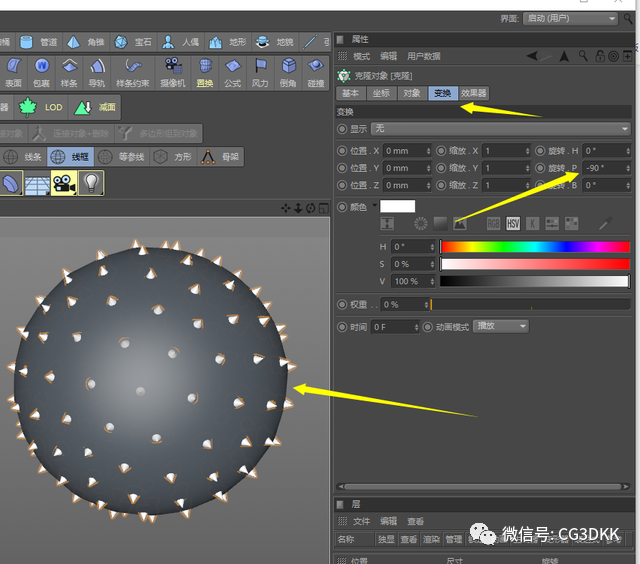Open the 界面 layout dropdown
Viewport: 640px width, 564px height.
pos(570,18)
